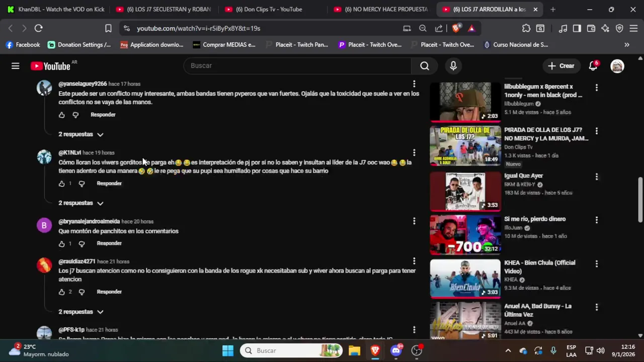Image resolution: width=644 pixels, height=362 pixels.
Task: Open more options for PIRADA DE OLLA video
Action: point(596,131)
